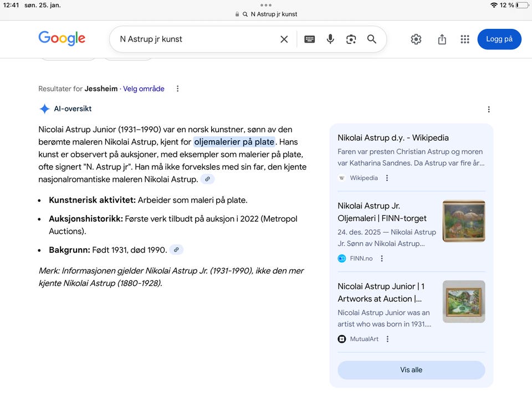Tap the Wi-Fi status icon

tap(494, 5)
